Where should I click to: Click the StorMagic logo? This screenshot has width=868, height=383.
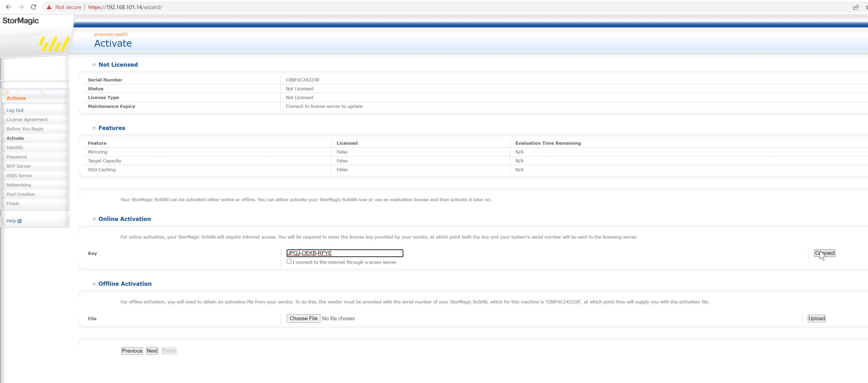click(x=20, y=20)
